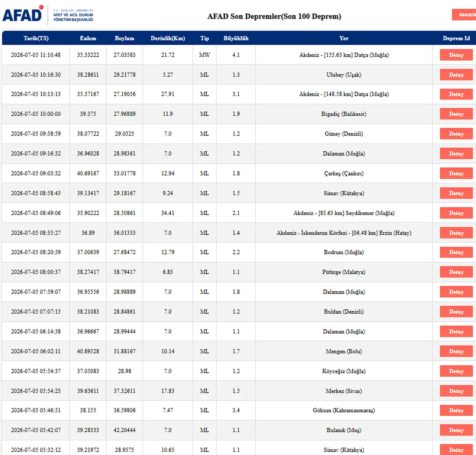View Detay for the Erzin (Hatay) earthquake

click(x=456, y=233)
